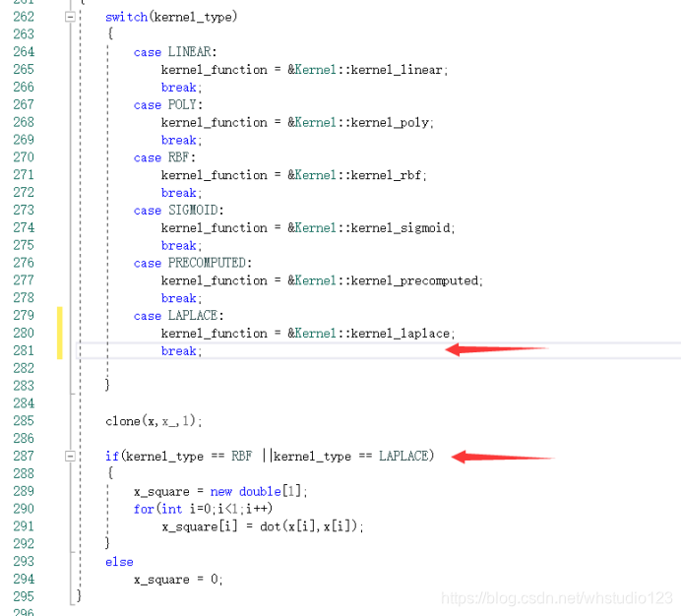Click 'case SIGMOID:' on line 273

[178, 211]
